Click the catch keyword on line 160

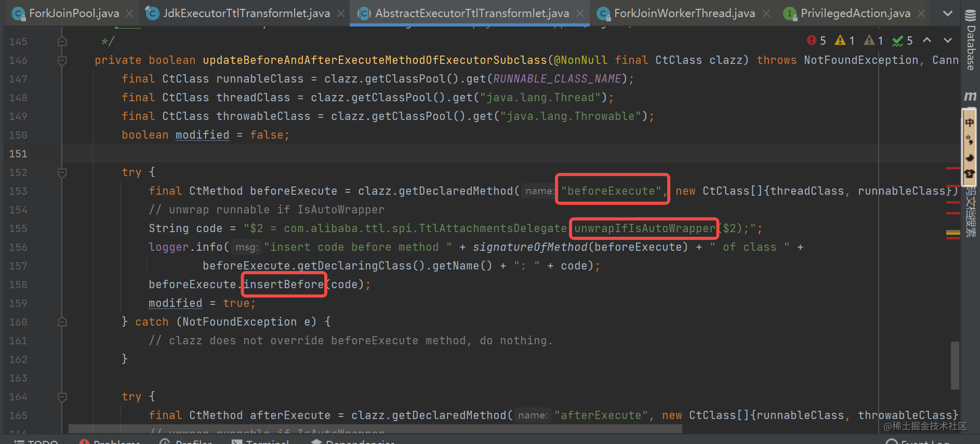coord(152,322)
